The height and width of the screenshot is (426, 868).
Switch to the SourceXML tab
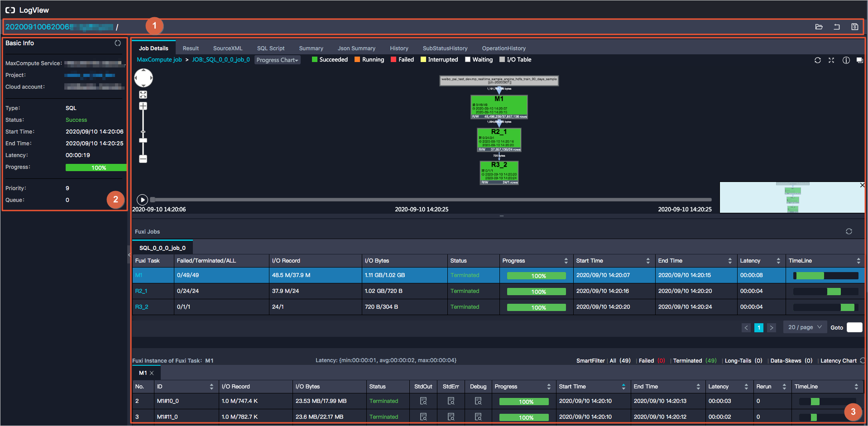[x=228, y=48]
